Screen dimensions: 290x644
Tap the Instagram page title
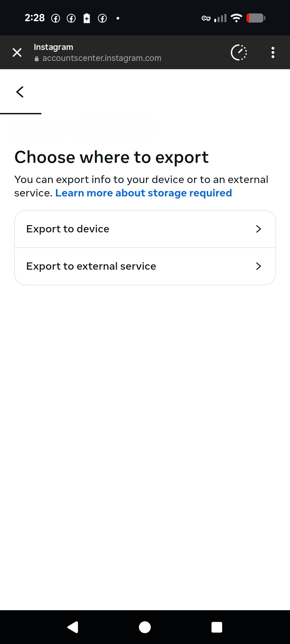(53, 47)
